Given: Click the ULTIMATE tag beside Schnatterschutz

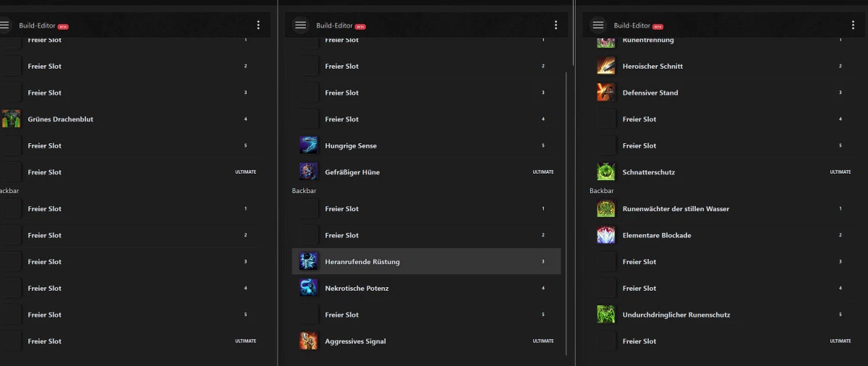Looking at the screenshot, I should click(x=841, y=172).
